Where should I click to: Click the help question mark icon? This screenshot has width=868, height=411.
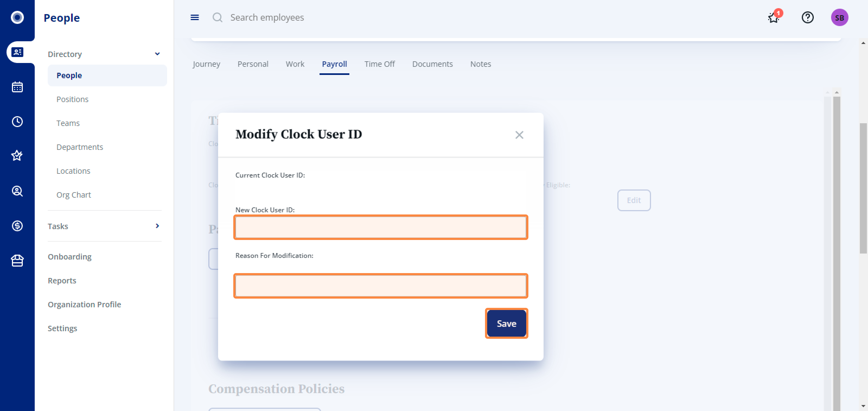coord(807,18)
